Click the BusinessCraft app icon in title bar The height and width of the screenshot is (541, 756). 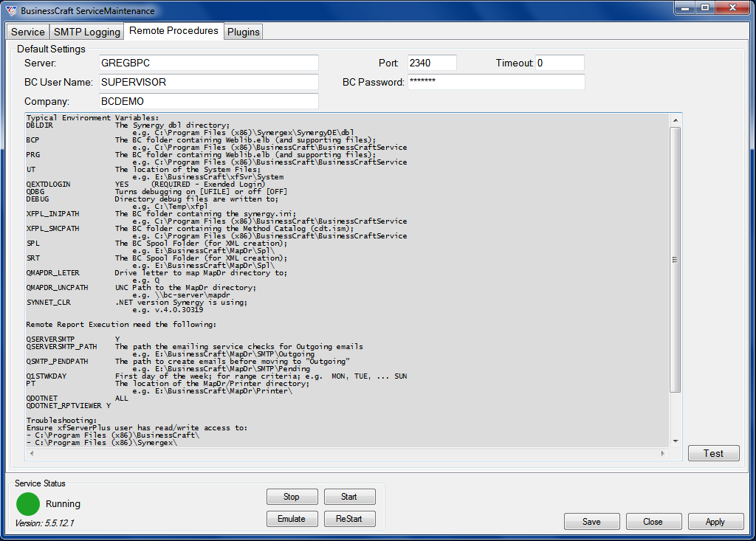[x=11, y=10]
